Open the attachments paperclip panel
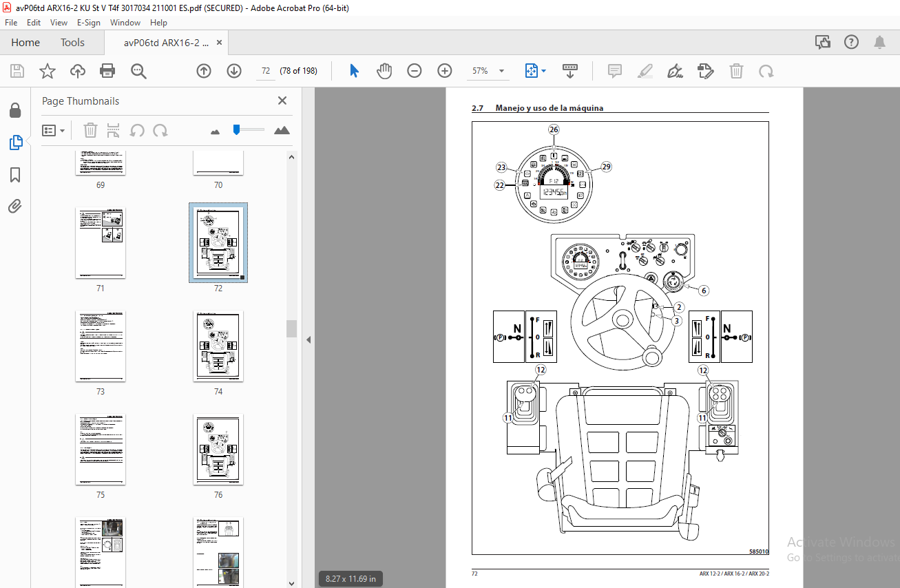900x588 pixels. (x=15, y=206)
